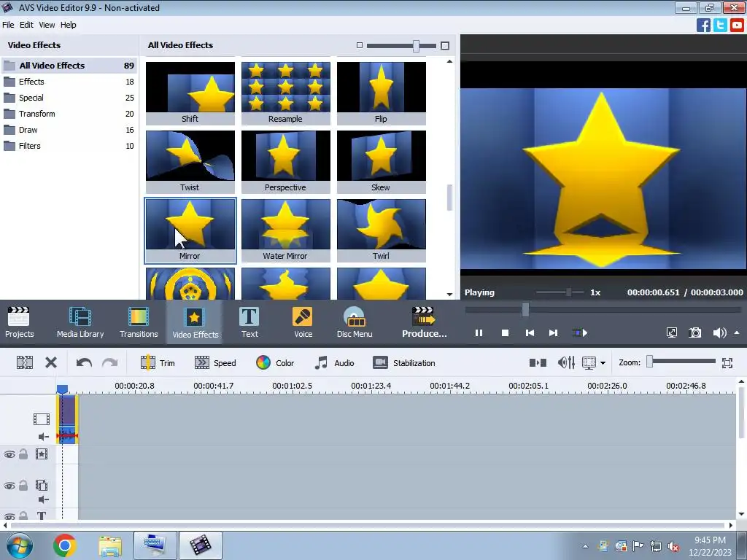The image size is (747, 560).
Task: Click the split clip icon on toolbar
Action: pyautogui.click(x=24, y=363)
